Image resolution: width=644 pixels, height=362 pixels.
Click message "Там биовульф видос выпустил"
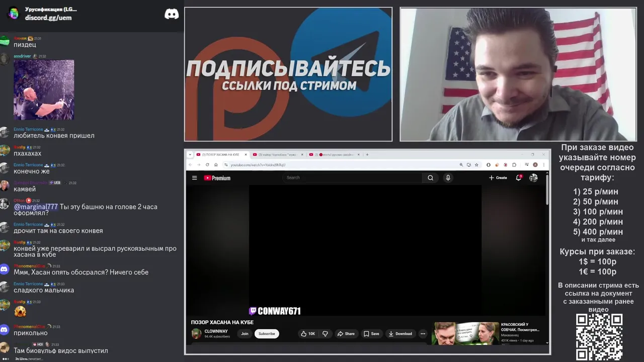[x=61, y=350]
